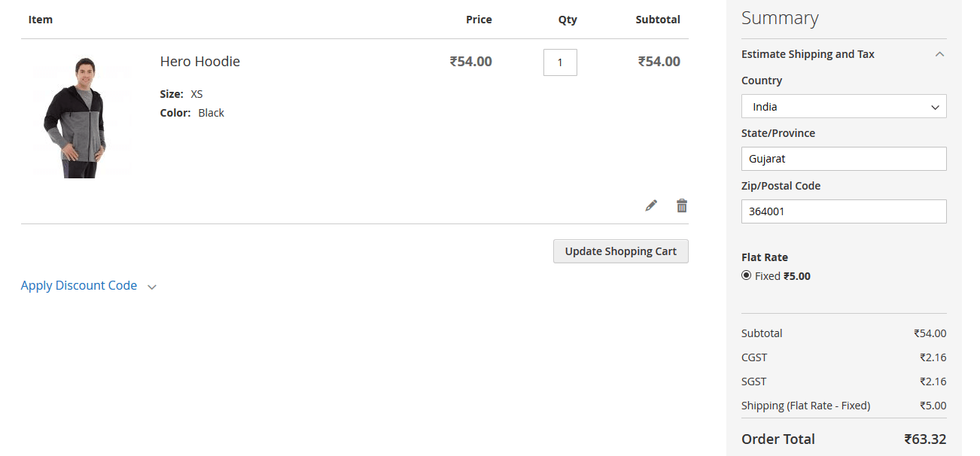Open the Country dropdown showing India
The height and width of the screenshot is (456, 980).
844,107
